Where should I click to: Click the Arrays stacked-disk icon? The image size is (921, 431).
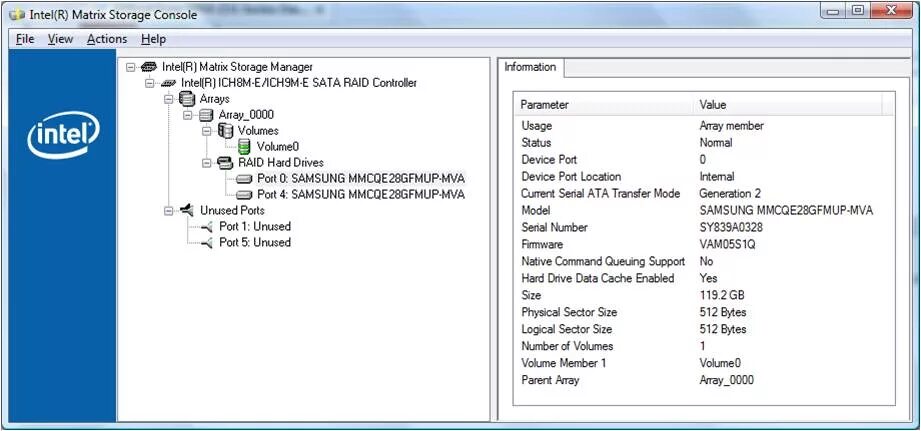click(x=187, y=99)
